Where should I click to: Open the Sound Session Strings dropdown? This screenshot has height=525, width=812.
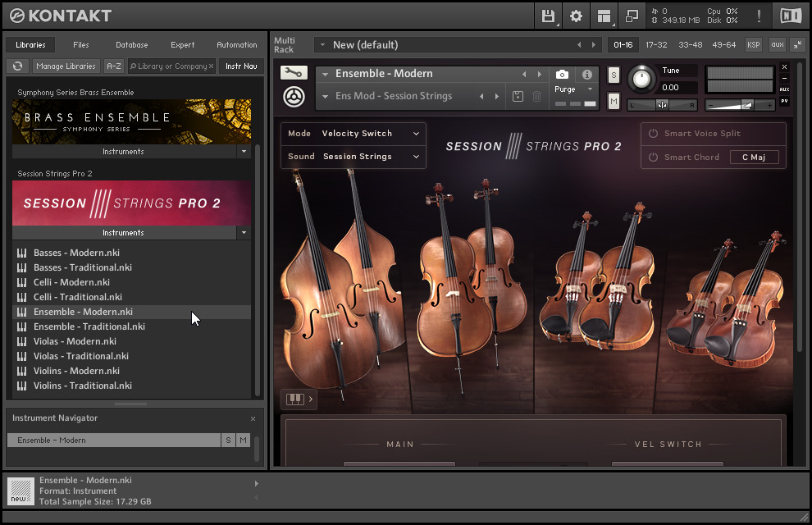354,157
